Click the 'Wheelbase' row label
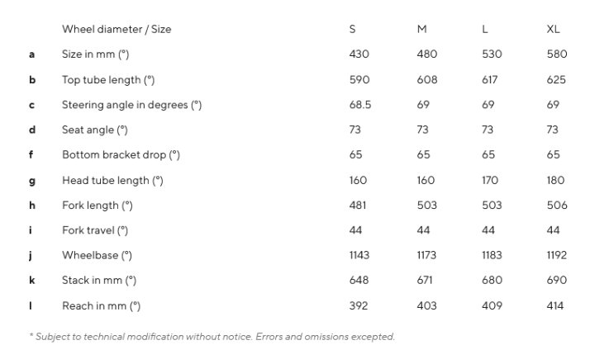The height and width of the screenshot is (364, 595). point(97,256)
